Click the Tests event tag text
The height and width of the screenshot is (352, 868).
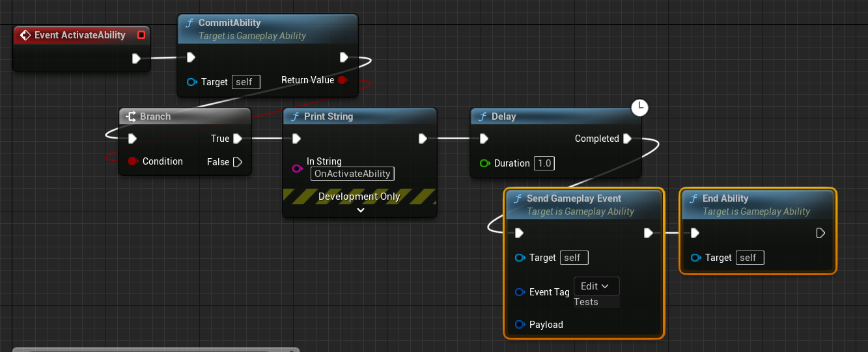(x=586, y=302)
